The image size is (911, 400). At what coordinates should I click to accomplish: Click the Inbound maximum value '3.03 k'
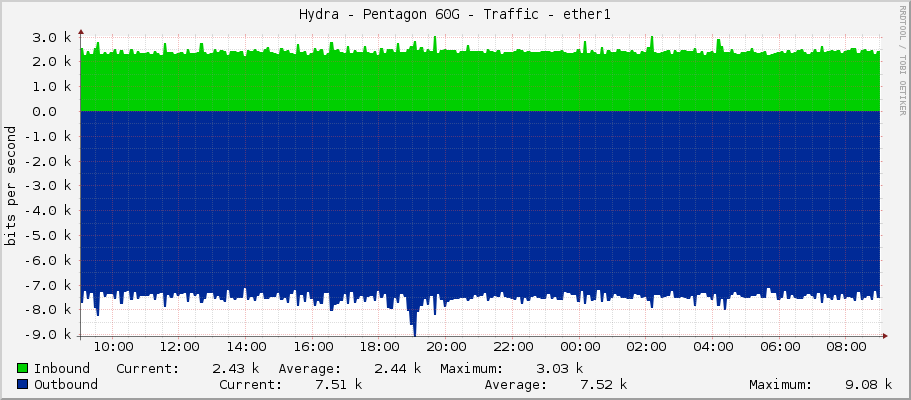tap(559, 368)
